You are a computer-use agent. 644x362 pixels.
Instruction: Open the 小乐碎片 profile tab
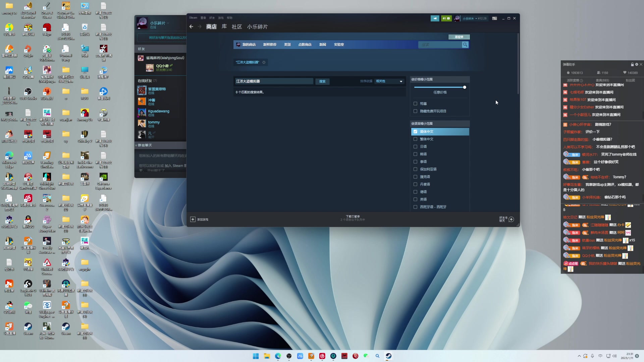(x=257, y=27)
